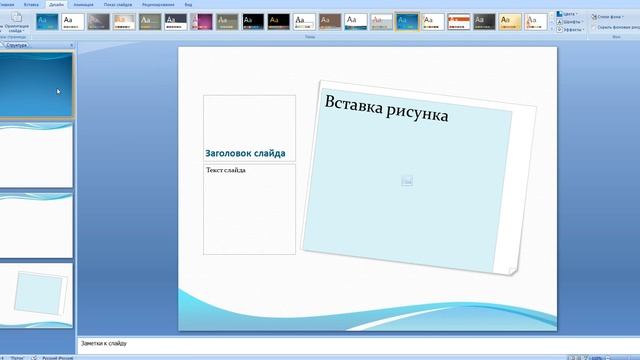This screenshot has width=640, height=360.
Task: Apply the white theme with teal bottom band
Action: [x=356, y=22]
